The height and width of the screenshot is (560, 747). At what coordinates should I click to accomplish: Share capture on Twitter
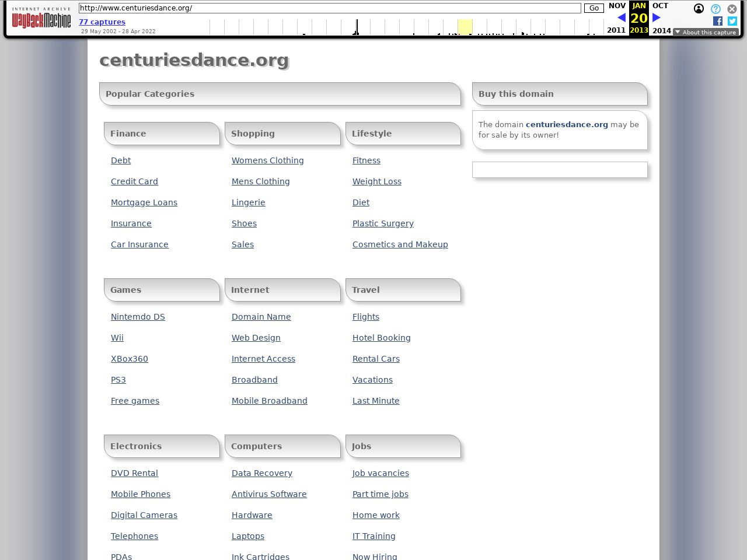(x=732, y=21)
